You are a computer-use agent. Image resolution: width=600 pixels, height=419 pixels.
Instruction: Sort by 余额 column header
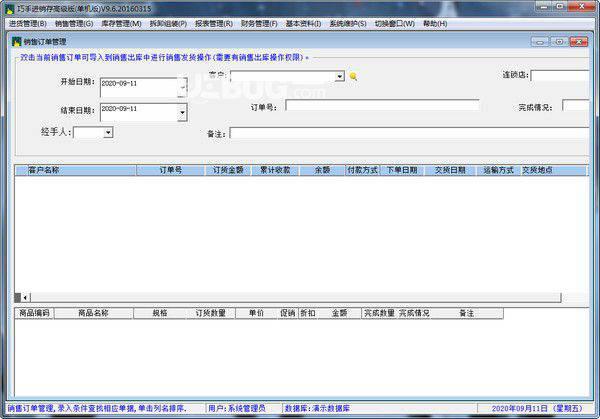point(322,170)
